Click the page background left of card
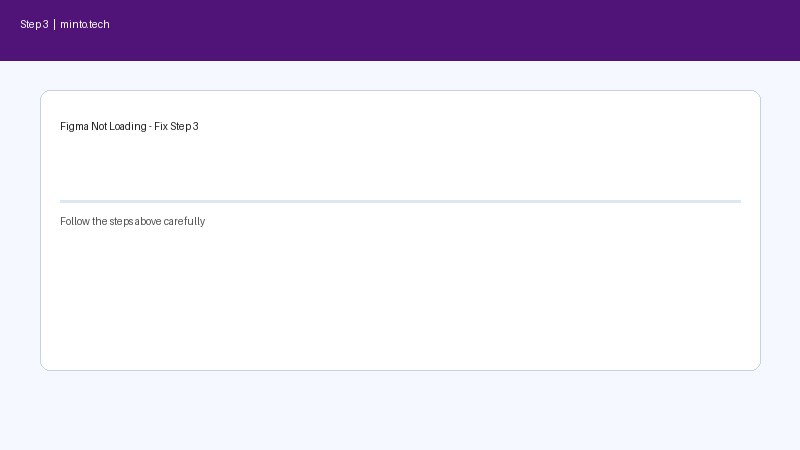 coord(20,230)
